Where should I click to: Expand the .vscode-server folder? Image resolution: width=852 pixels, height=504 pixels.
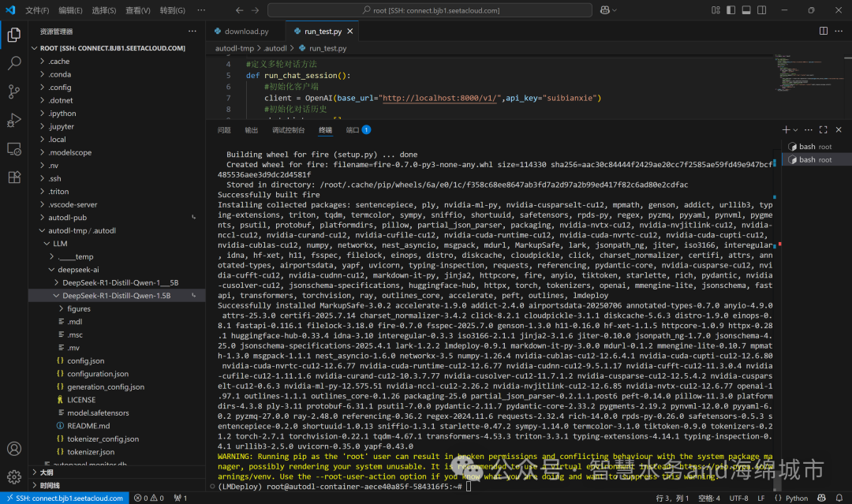pos(118,205)
